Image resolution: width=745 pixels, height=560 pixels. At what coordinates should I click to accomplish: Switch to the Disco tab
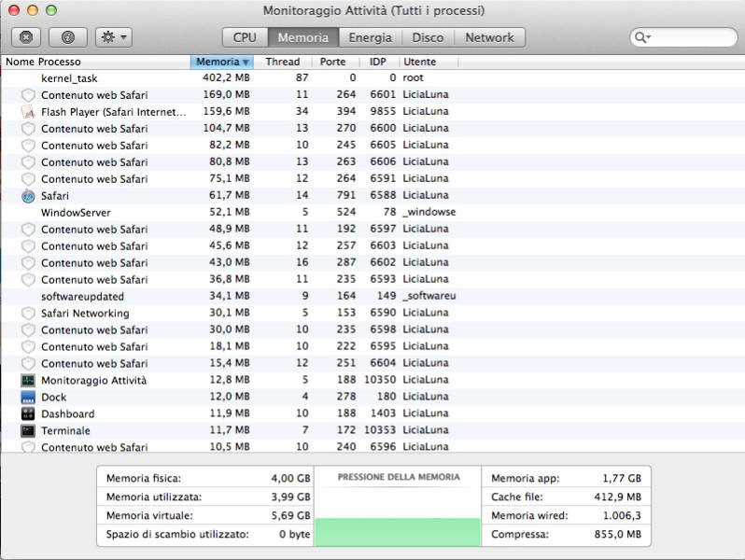pos(428,37)
